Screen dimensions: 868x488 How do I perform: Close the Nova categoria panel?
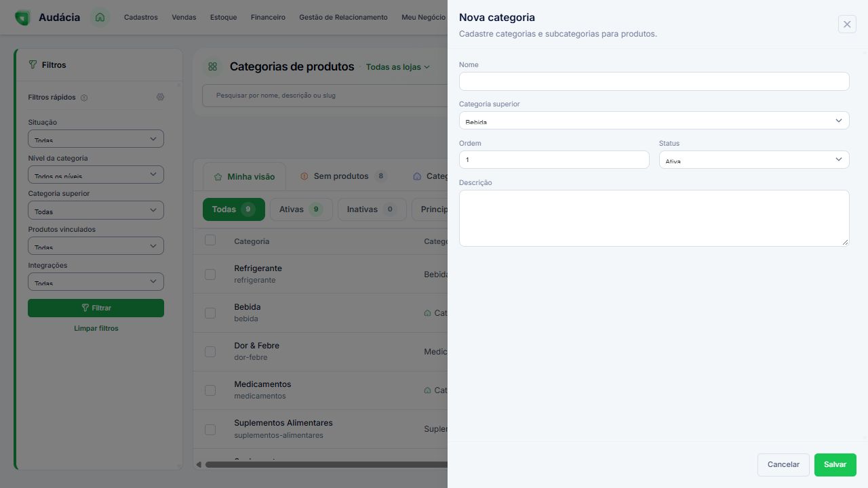(847, 24)
